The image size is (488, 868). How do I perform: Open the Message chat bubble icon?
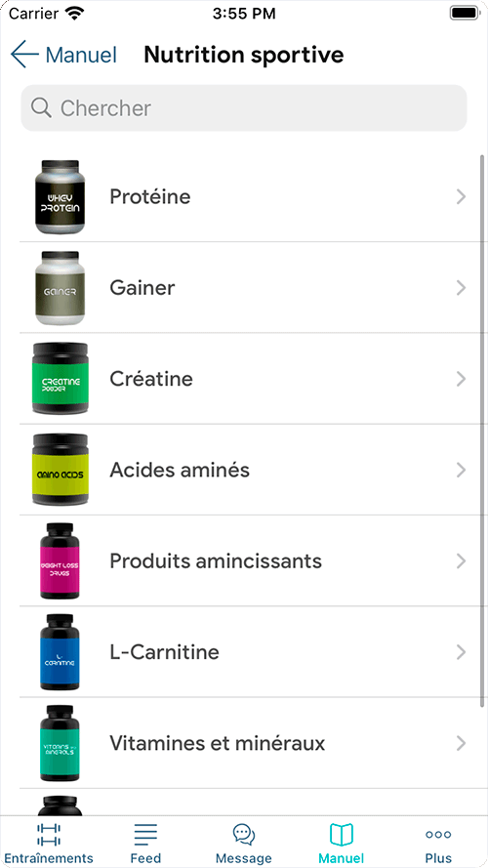coord(243,834)
